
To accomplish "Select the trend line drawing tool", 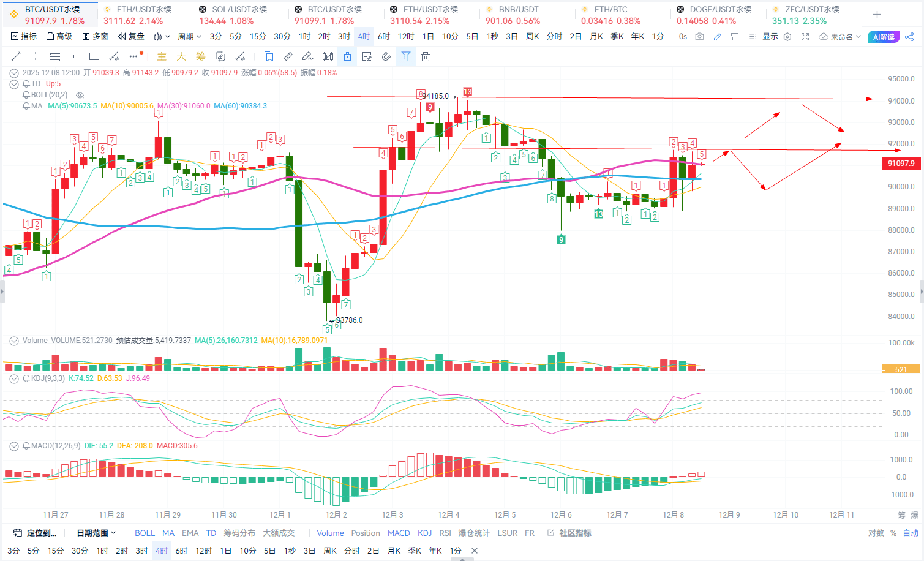I will click(16, 56).
